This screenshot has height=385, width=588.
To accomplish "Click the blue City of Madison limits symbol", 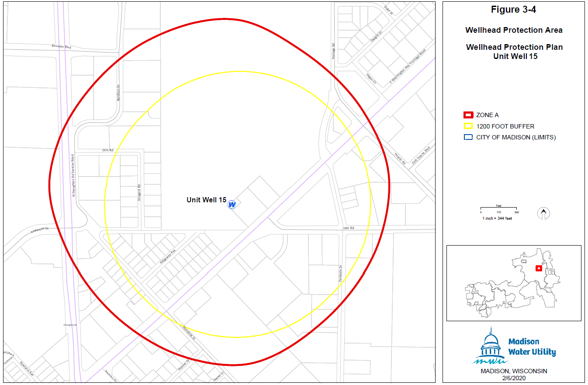I will click(x=468, y=137).
